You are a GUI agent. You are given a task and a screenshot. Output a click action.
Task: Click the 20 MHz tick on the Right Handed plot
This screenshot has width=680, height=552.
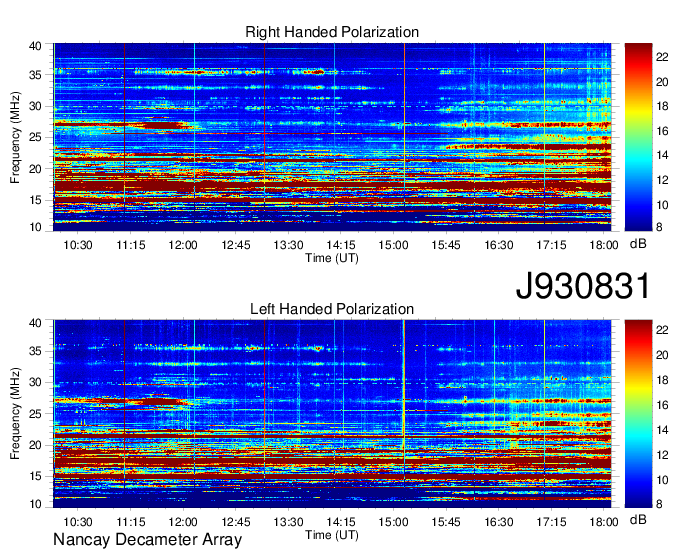click(35, 169)
